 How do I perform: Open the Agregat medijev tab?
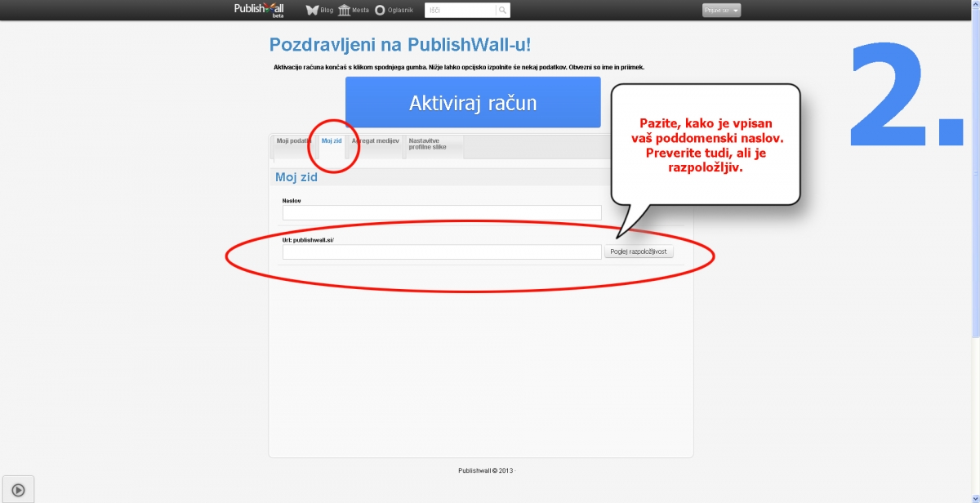375,141
